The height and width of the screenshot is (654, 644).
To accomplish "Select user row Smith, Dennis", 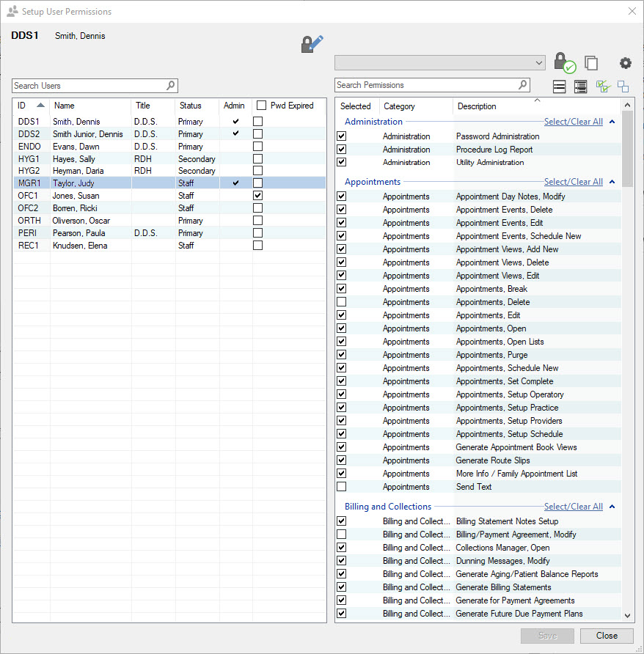I will pos(169,122).
